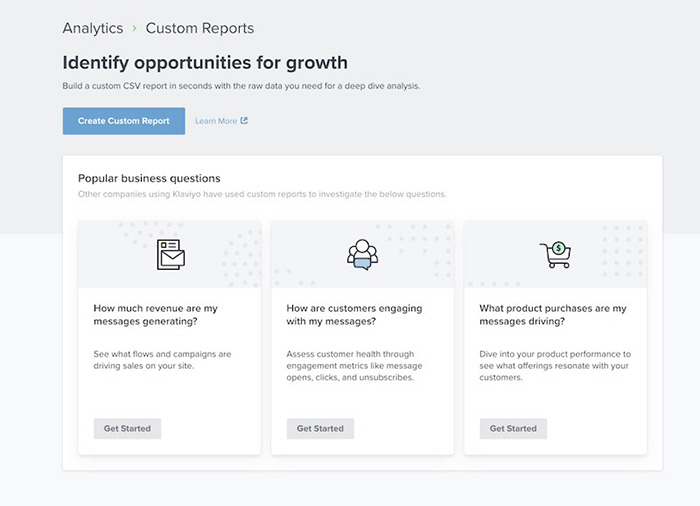Go to Analytics in the breadcrumb
Viewport: 700px width, 506px height.
[93, 28]
